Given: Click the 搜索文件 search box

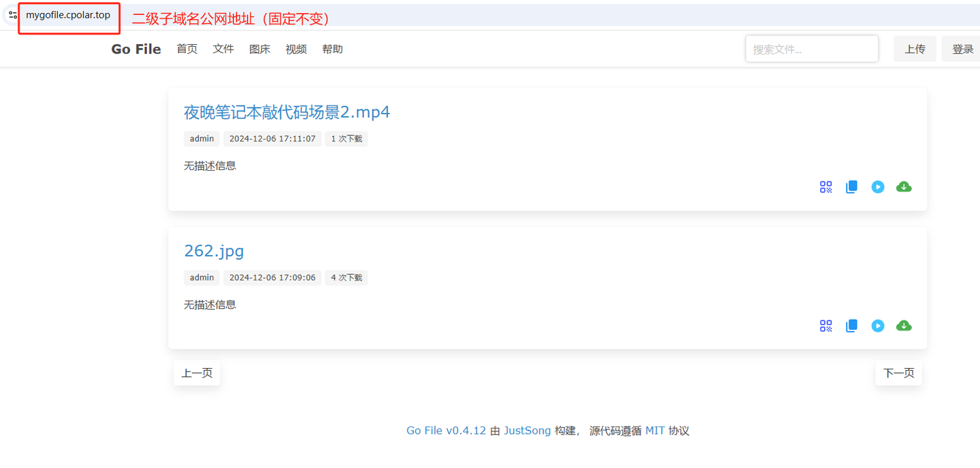Looking at the screenshot, I should coord(811,48).
